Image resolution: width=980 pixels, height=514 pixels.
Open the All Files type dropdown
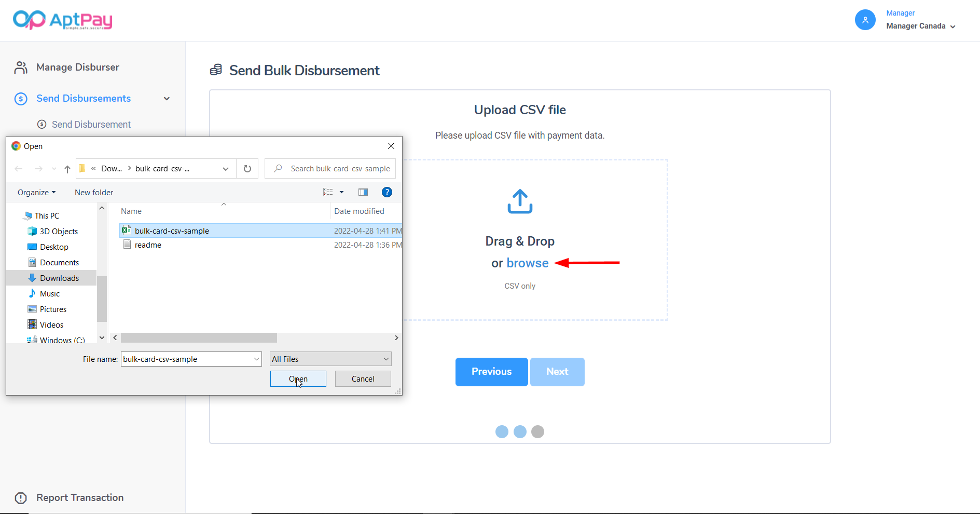click(330, 359)
